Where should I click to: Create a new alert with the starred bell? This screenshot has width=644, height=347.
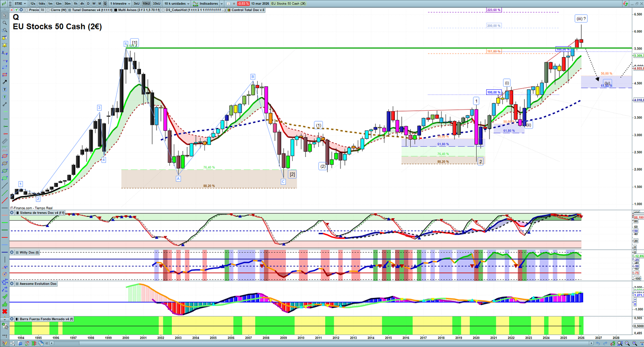[5, 38]
